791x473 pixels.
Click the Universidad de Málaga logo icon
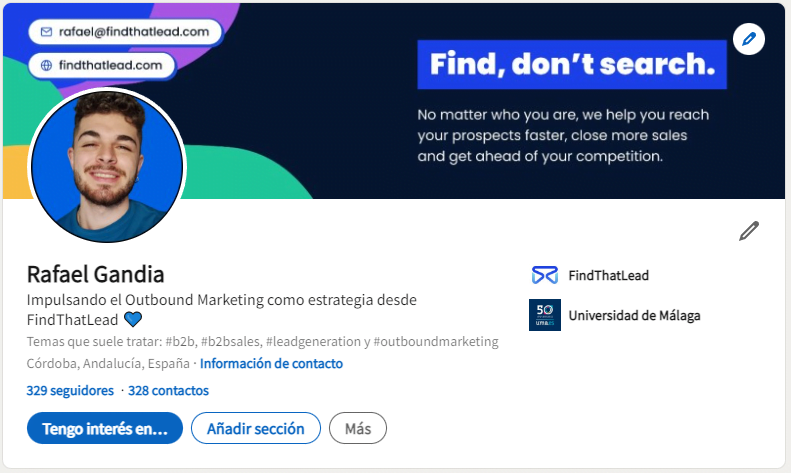[544, 315]
